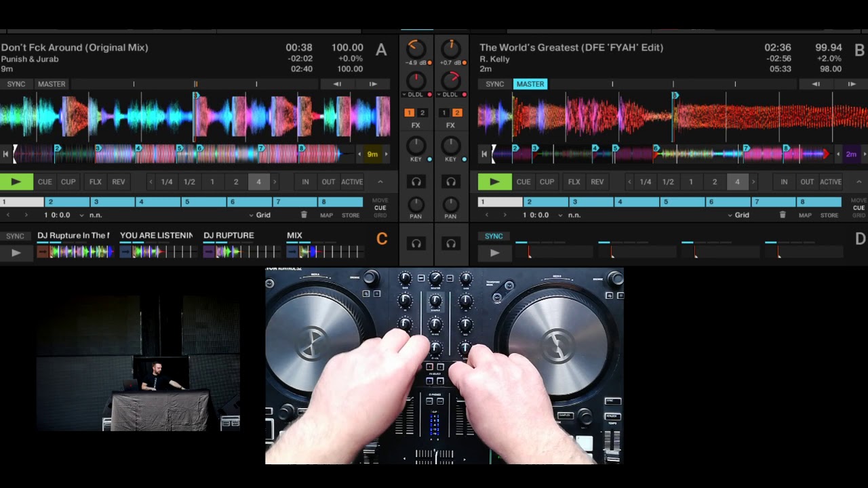Toggle SYNC on Deck D
Screen dimensions: 868x488
click(494, 236)
